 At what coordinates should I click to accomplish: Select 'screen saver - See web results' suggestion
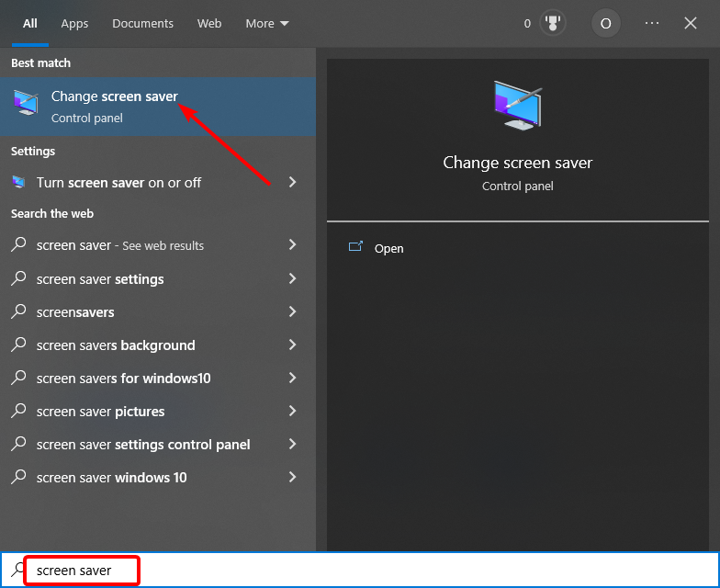(x=158, y=244)
